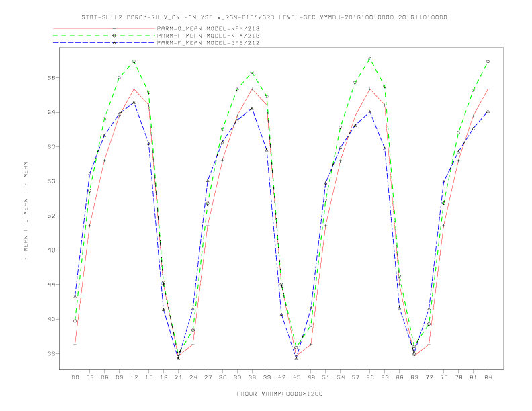Click x-axis hour label 54
Image resolution: width=532 pixels, height=411 pixels.
pos(341,377)
